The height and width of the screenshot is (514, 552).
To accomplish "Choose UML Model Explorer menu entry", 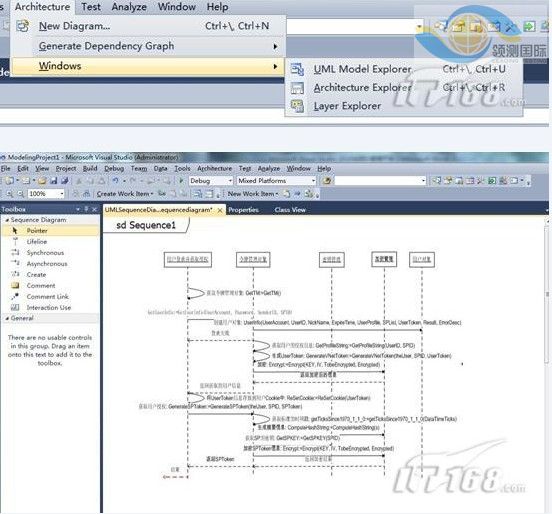I will point(403,69).
